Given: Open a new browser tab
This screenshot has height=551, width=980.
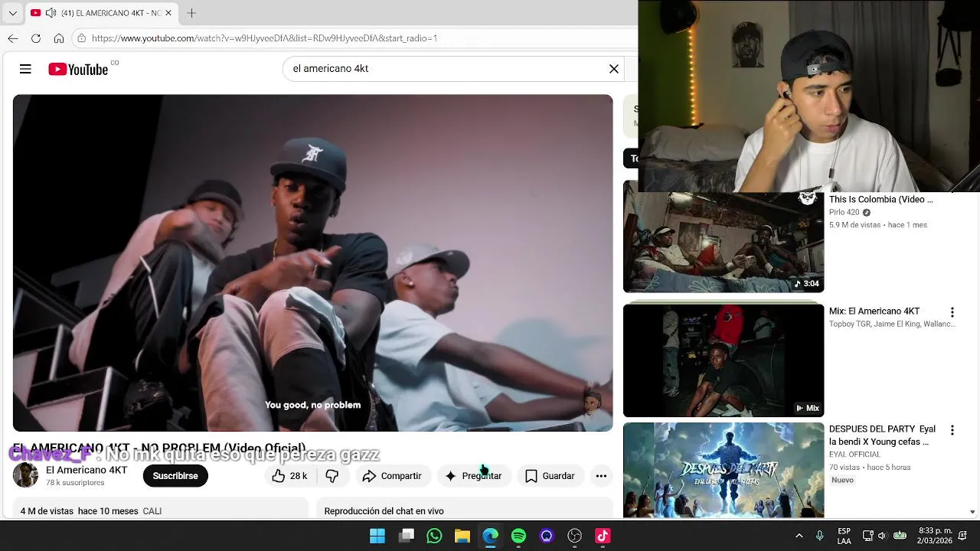Looking at the screenshot, I should (x=191, y=13).
